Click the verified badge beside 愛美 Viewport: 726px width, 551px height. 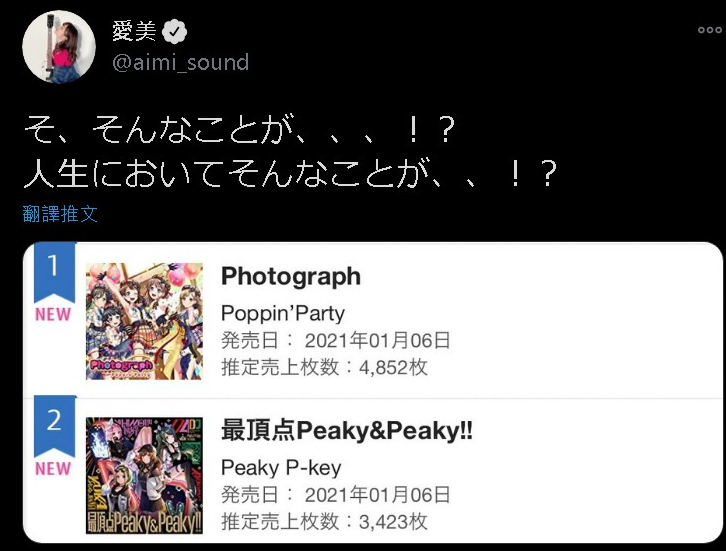tap(174, 31)
